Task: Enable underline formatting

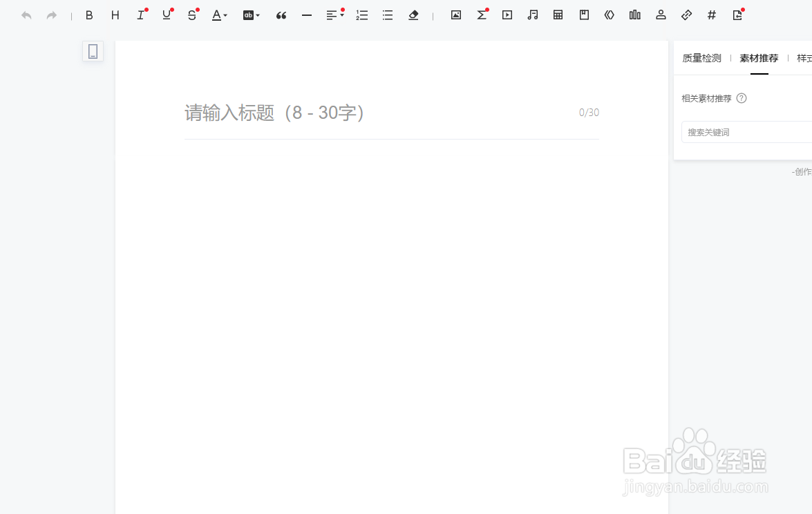Action: 167,15
